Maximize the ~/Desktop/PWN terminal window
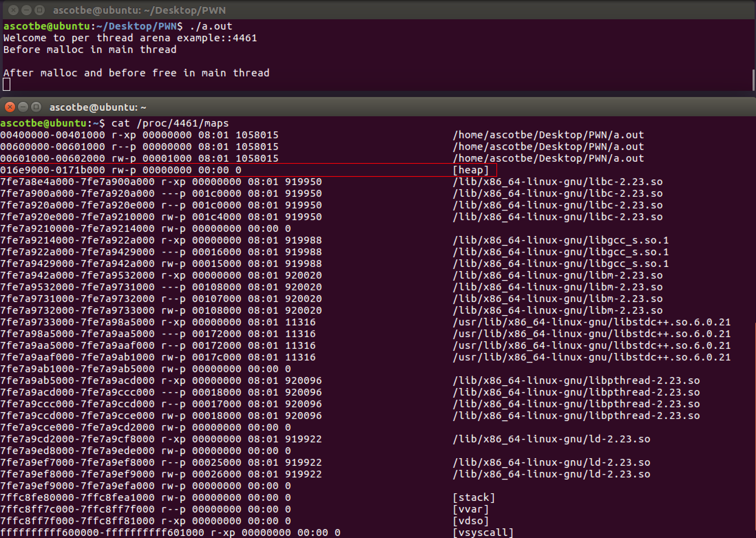The height and width of the screenshot is (538, 756). (40, 10)
